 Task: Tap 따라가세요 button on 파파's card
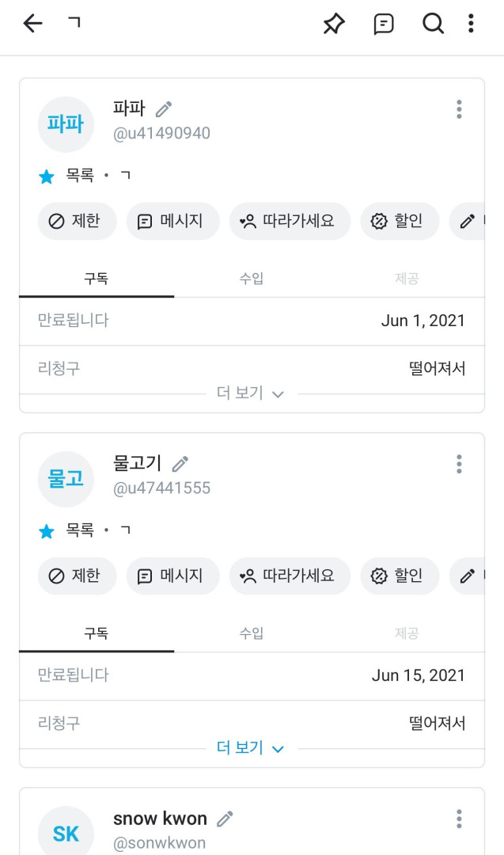point(290,221)
